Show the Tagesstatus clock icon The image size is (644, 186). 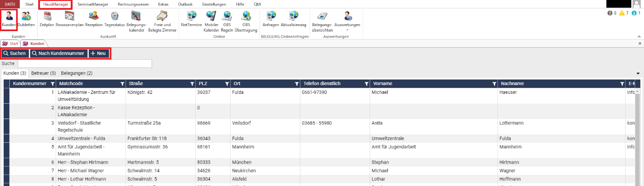113,19
